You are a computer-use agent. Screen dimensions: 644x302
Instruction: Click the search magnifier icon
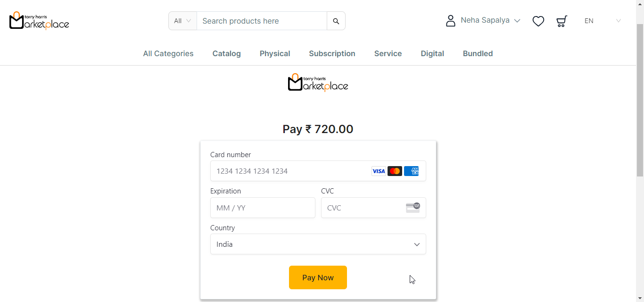click(336, 21)
